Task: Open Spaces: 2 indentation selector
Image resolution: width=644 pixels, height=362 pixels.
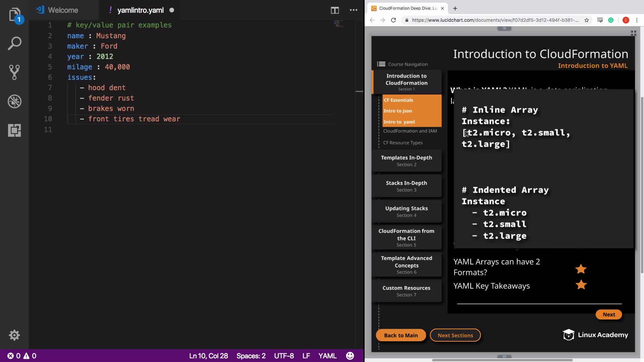Action: [251, 356]
